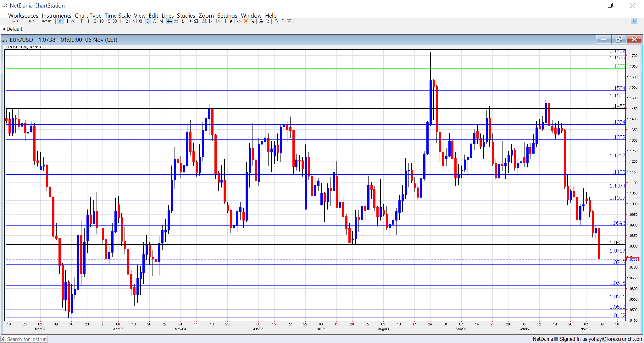The image size is (644, 343).
Task: Set time scale to Weekly (W)
Action: click(154, 21)
